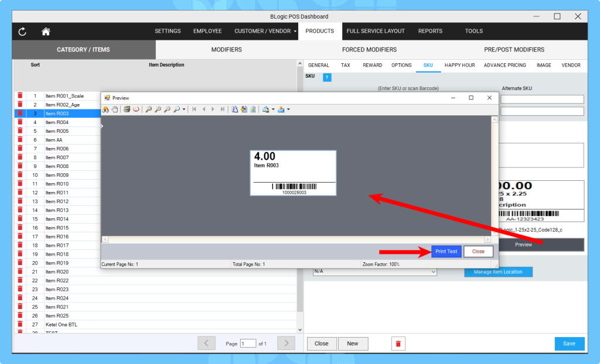Image resolution: width=600 pixels, height=364 pixels.
Task: Switch to PRE/POST MODIFIERS tab
Action: click(514, 50)
